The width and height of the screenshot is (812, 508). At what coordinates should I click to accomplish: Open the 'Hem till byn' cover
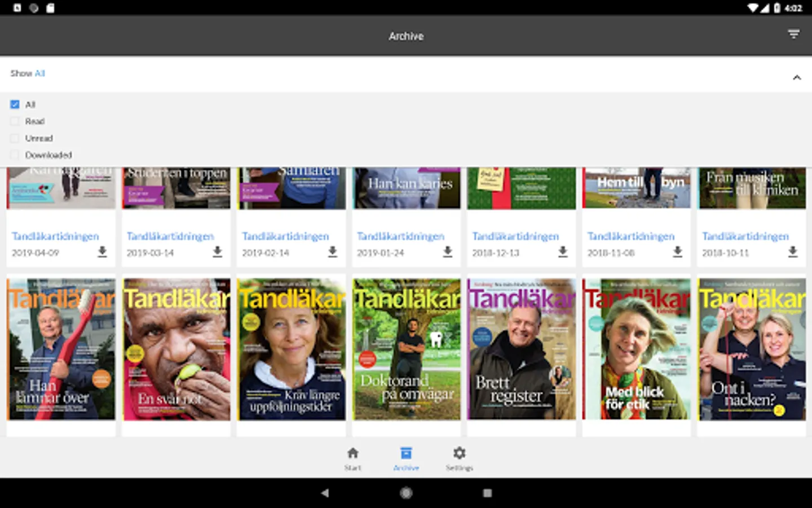click(x=637, y=188)
